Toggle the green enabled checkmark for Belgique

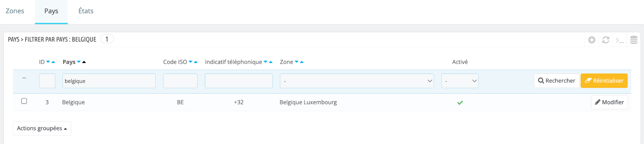pyautogui.click(x=460, y=103)
